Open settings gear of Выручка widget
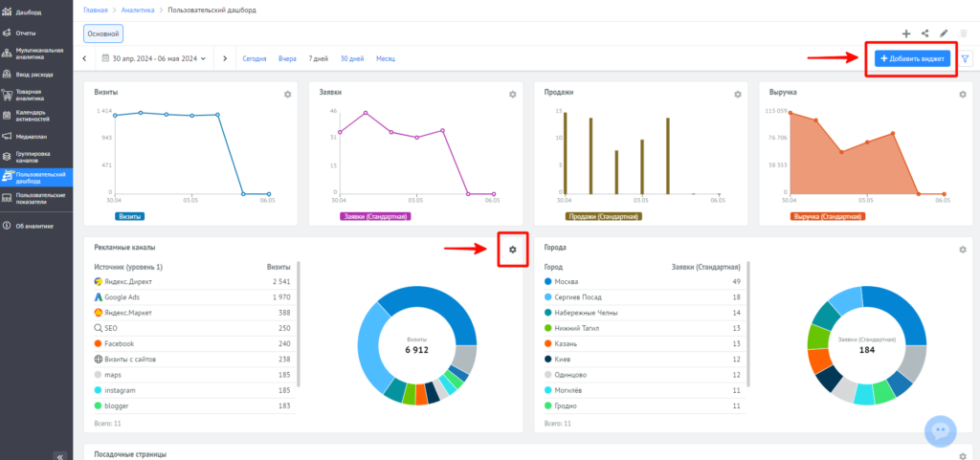The image size is (980, 460). coord(963,95)
